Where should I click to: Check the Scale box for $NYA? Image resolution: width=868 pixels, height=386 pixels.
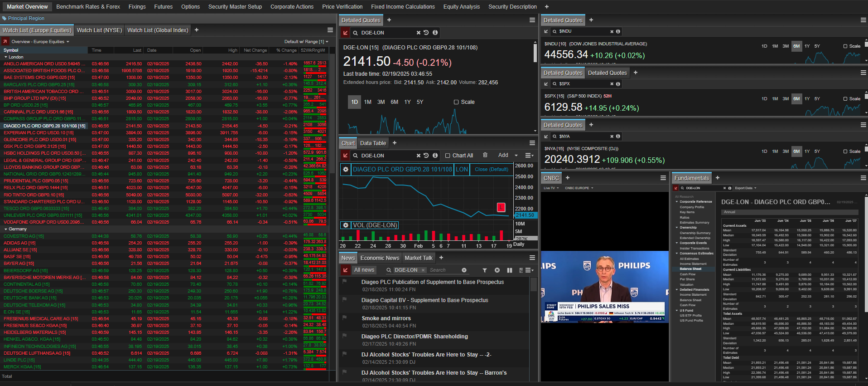click(845, 151)
